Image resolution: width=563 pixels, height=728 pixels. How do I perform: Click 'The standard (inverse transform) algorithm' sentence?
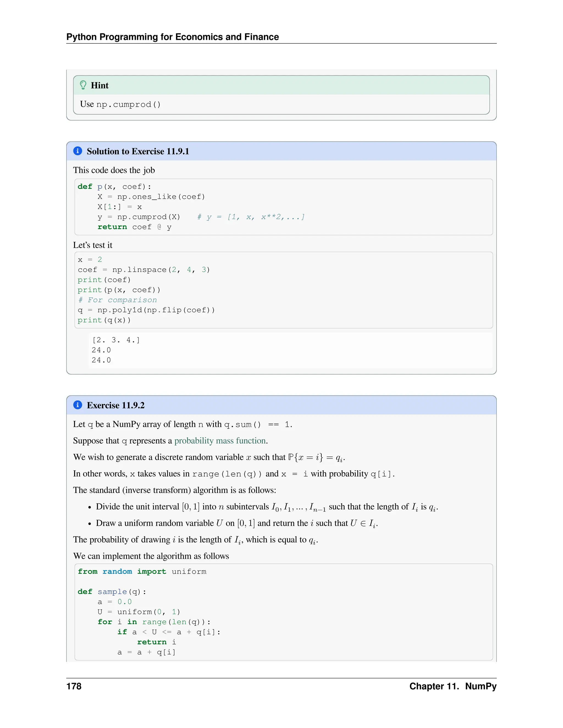pos(175,490)
